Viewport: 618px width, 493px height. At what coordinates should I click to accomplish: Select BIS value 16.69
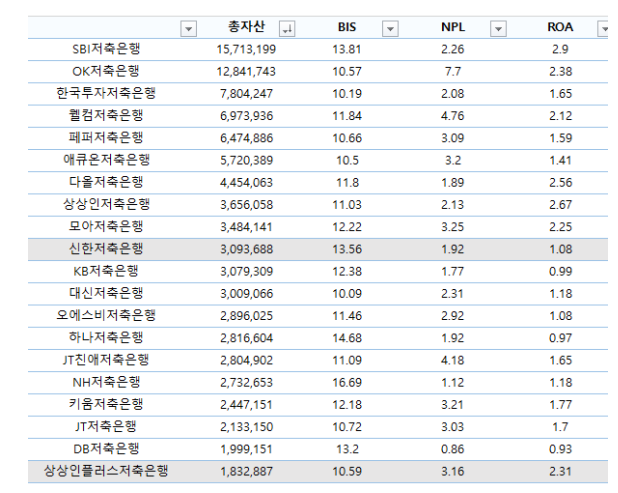point(347,382)
